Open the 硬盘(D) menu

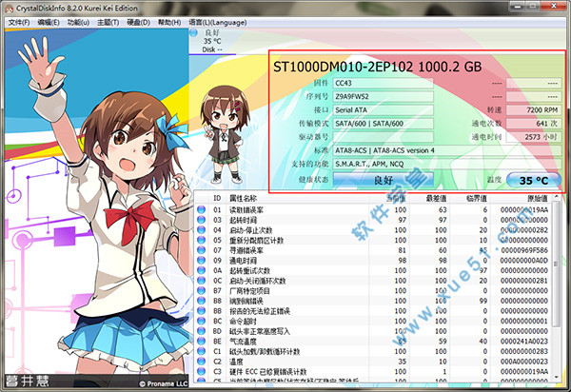[x=138, y=22]
